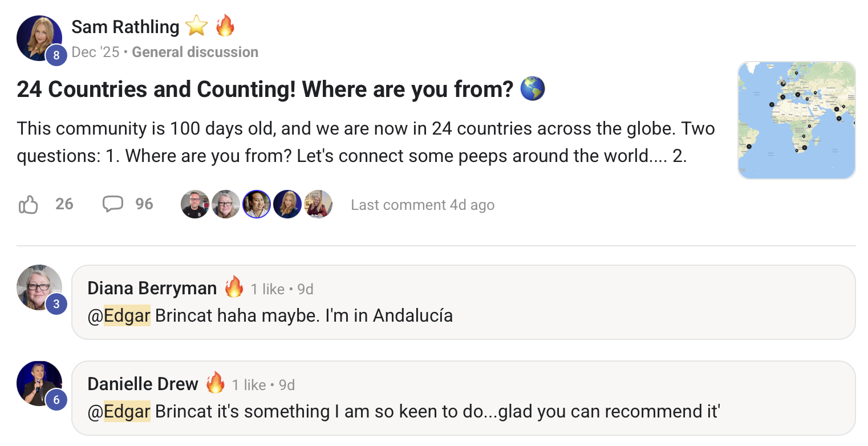
Task: Click '1 like' on Diana Berryman's comment
Action: (267, 289)
